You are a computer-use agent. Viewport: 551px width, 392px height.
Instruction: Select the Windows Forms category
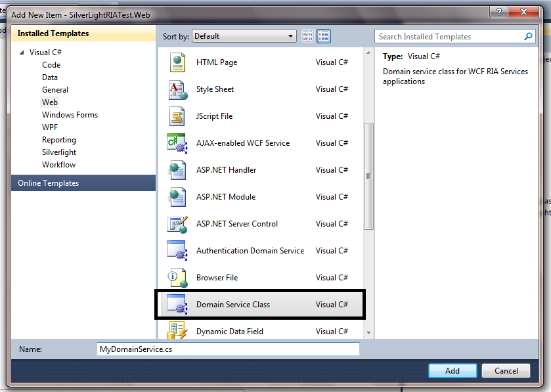[x=70, y=115]
